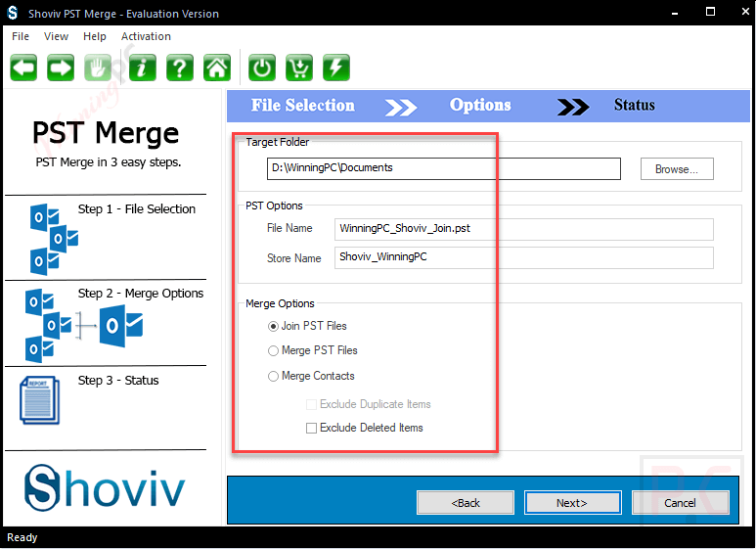Go to Home via house icon

pos(217,68)
